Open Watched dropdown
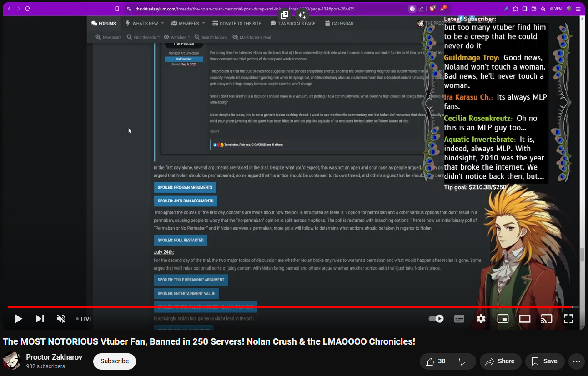The width and height of the screenshot is (588, 376). [x=177, y=37]
